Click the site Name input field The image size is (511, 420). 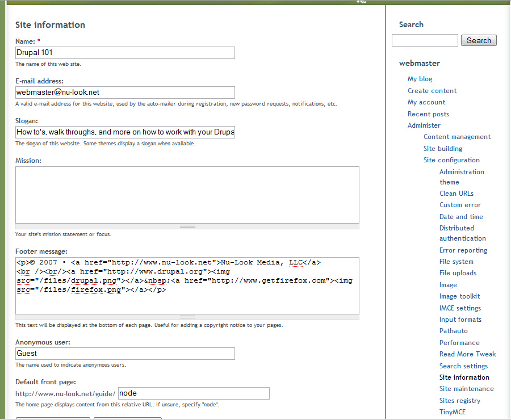tap(125, 53)
